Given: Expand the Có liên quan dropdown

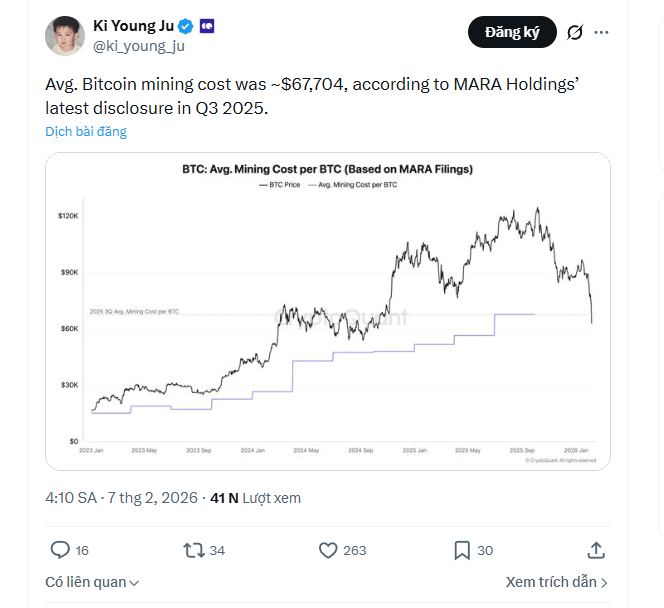Looking at the screenshot, I should 92,582.
